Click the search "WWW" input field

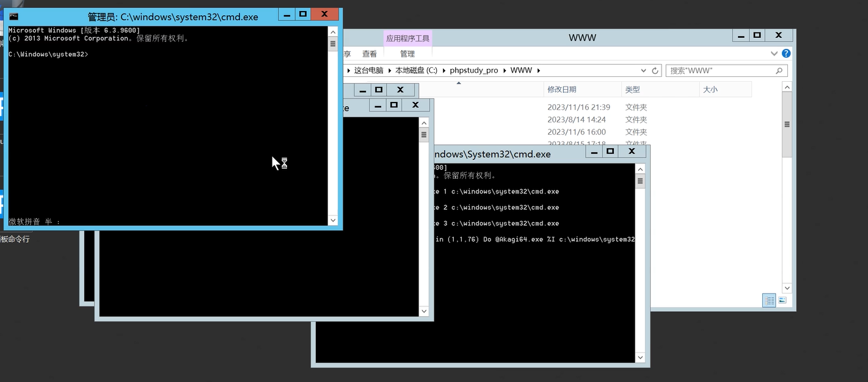718,71
